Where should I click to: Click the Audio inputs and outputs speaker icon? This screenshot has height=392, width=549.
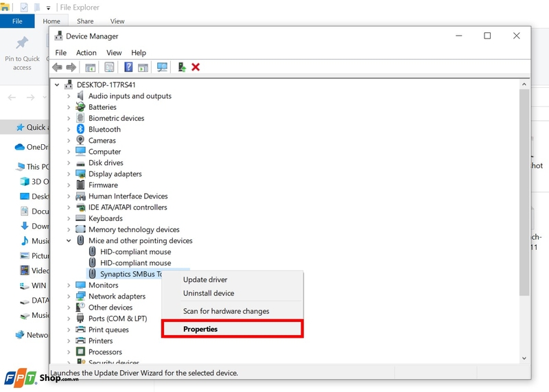pos(80,95)
